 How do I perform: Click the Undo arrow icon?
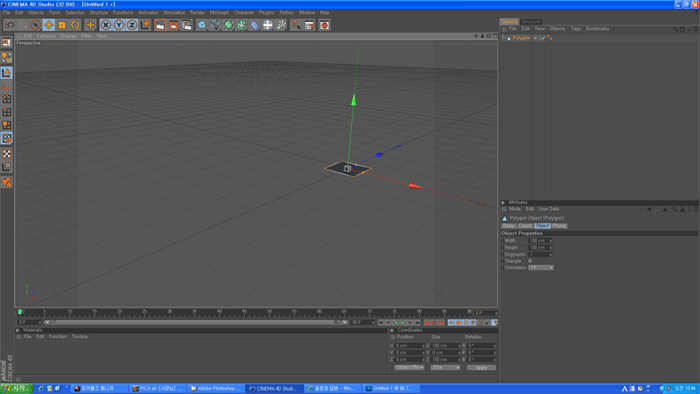(9, 25)
